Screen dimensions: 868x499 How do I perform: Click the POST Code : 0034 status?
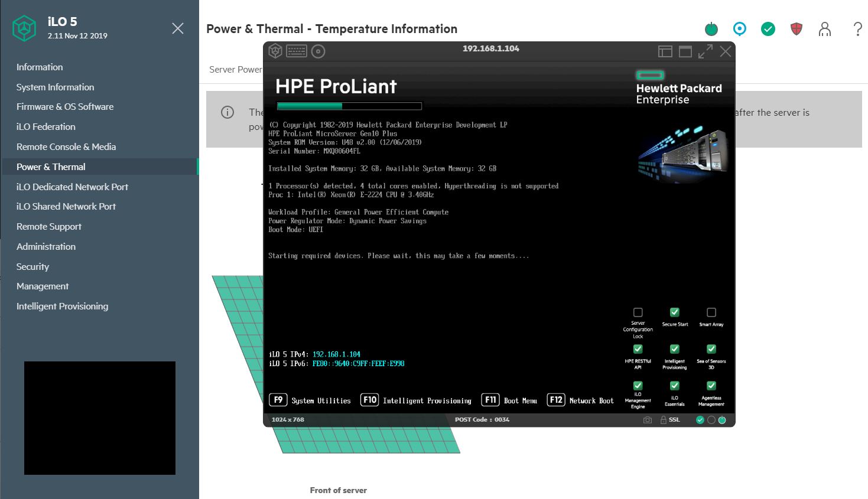click(482, 420)
